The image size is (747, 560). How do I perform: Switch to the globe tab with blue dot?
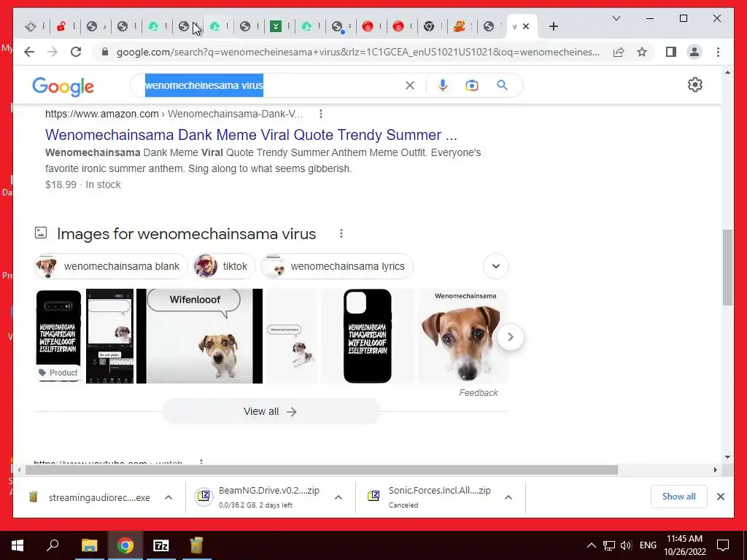pyautogui.click(x=337, y=27)
